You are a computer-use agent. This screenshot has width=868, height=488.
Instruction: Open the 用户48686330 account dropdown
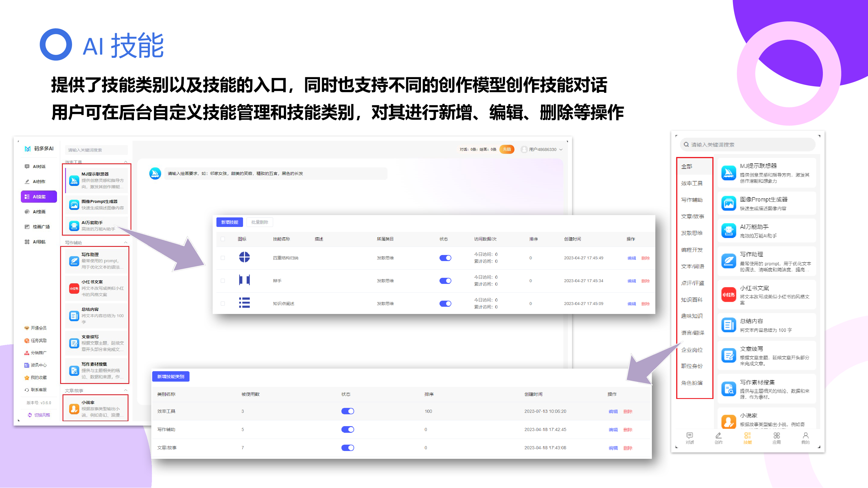coord(542,149)
